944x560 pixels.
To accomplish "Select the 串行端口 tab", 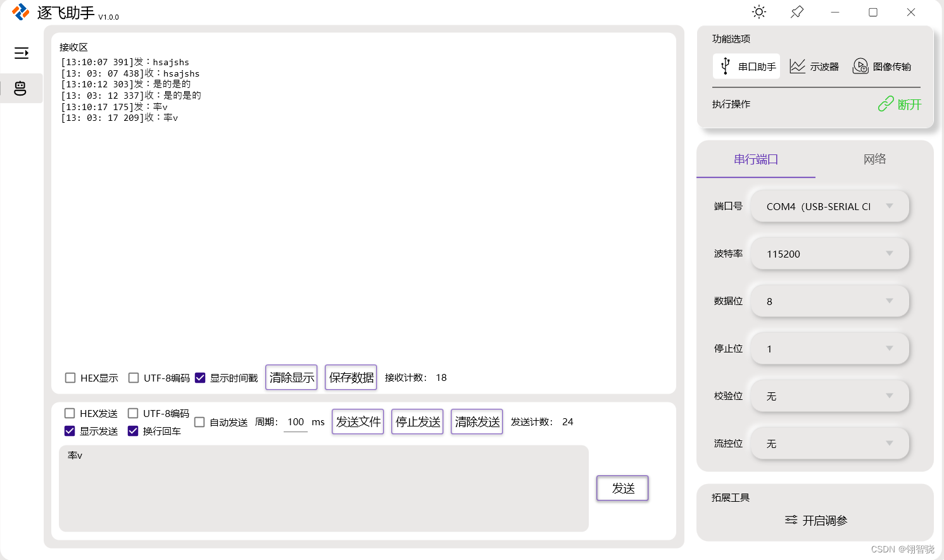I will coord(755,159).
